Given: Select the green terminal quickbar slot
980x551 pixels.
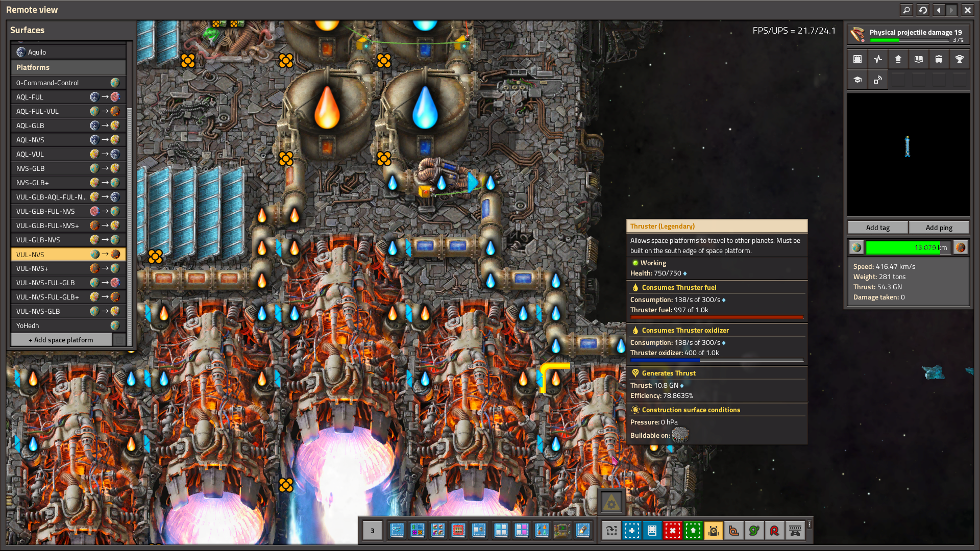Looking at the screenshot, I should pos(562,531).
